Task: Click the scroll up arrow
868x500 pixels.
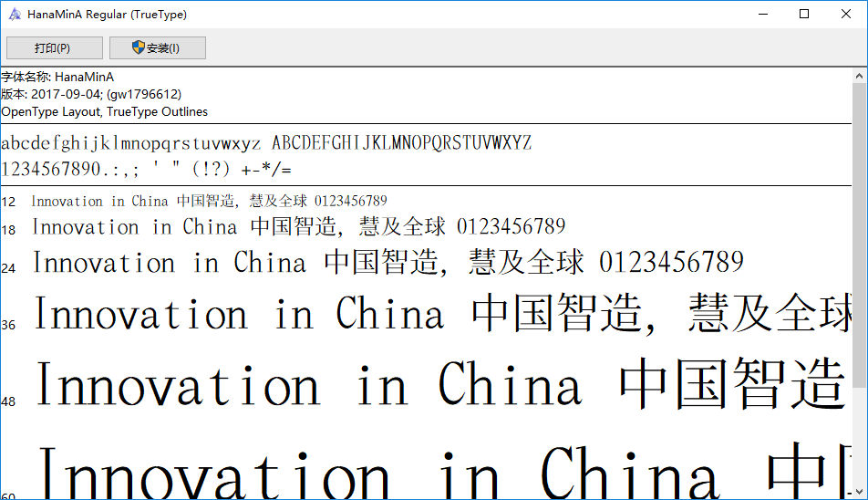Action: click(859, 76)
